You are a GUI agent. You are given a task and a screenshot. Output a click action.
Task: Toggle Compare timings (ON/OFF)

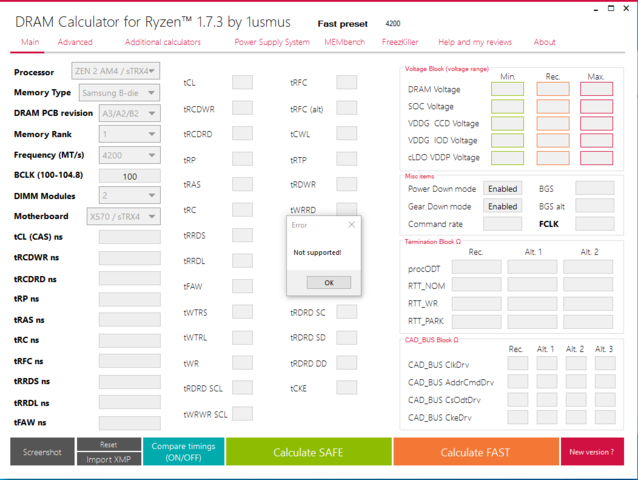[x=184, y=452]
